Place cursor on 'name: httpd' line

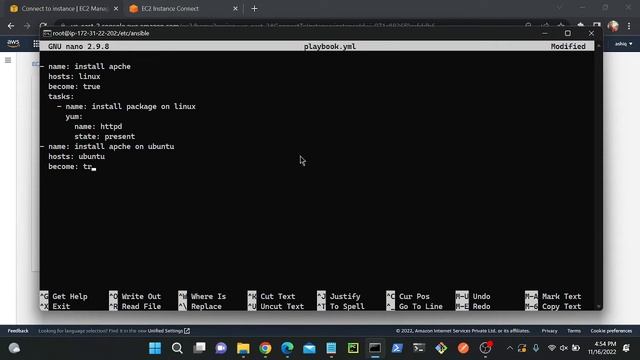tap(98, 127)
